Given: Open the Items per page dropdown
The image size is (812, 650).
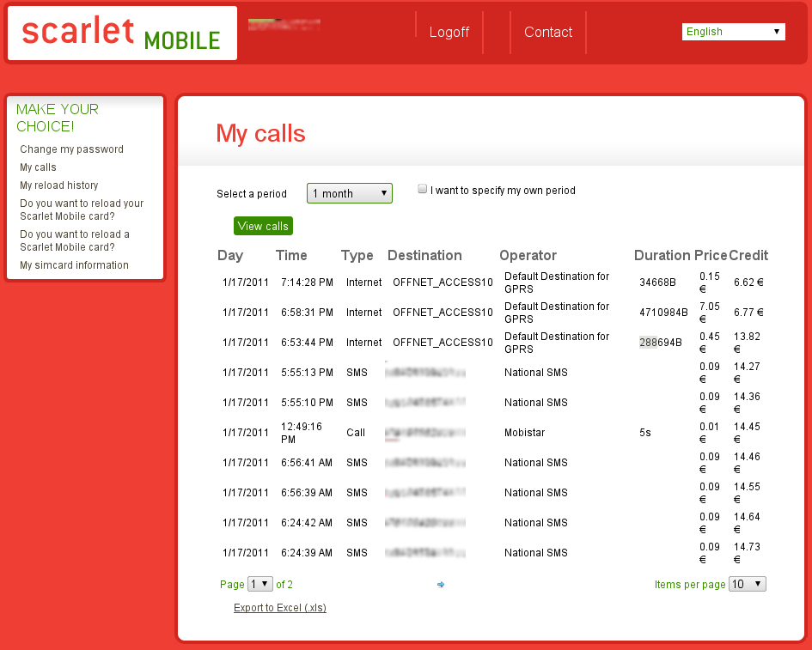Looking at the screenshot, I should 747,584.
